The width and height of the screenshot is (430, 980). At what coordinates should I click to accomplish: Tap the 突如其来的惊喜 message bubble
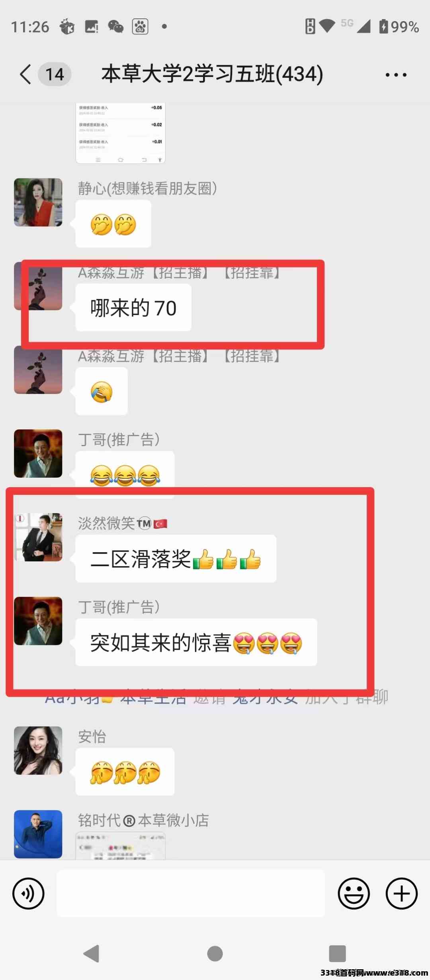pyautogui.click(x=196, y=642)
